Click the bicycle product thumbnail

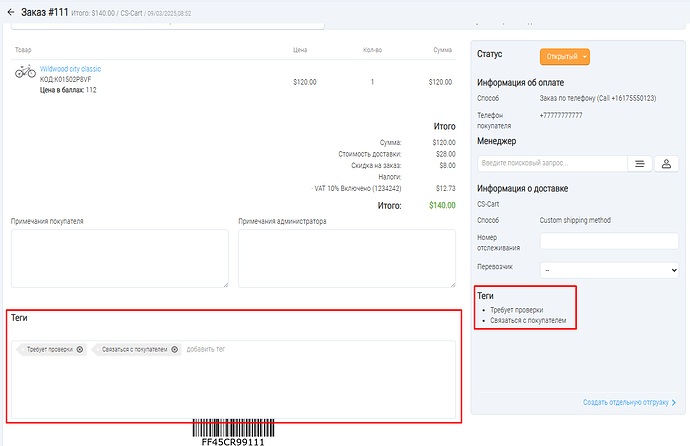(x=26, y=73)
